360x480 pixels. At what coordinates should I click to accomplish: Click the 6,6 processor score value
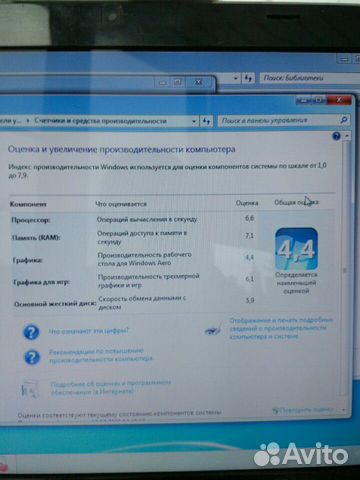(x=249, y=218)
